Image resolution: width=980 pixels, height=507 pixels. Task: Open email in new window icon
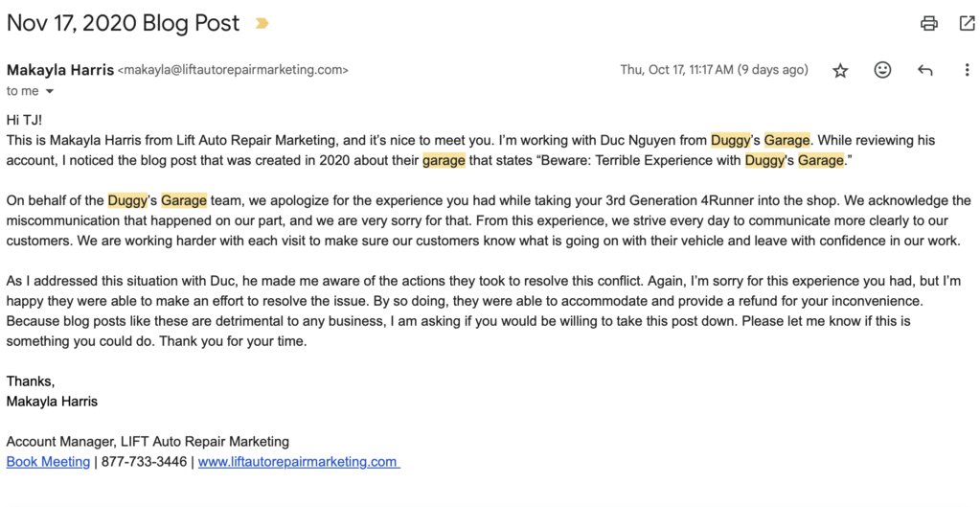tap(967, 23)
